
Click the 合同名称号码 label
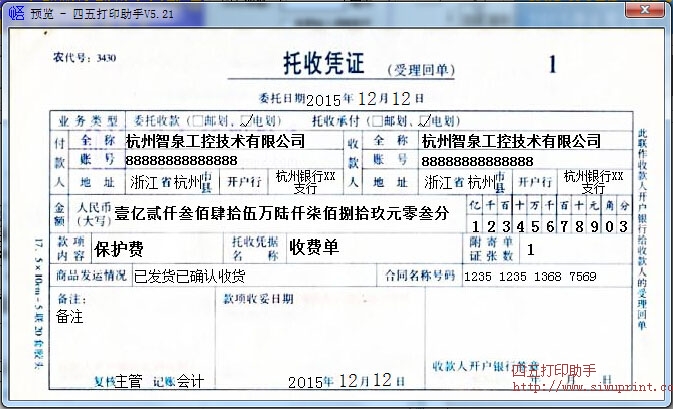pos(419,276)
